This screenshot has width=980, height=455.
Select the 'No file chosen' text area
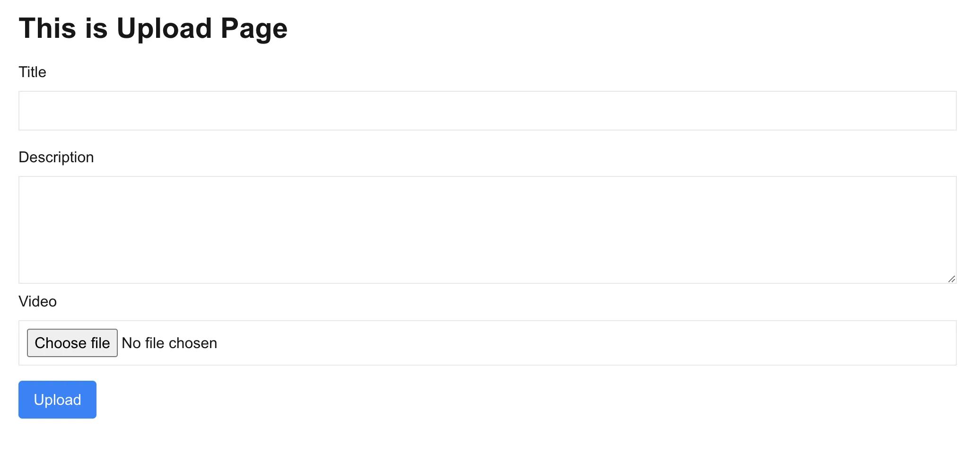point(169,342)
